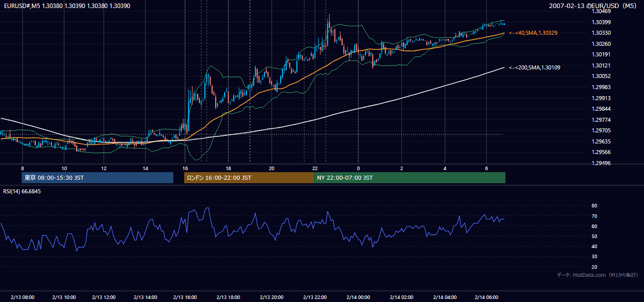
Task: Click the 2/13 14:00 date label
Action: click(146, 297)
